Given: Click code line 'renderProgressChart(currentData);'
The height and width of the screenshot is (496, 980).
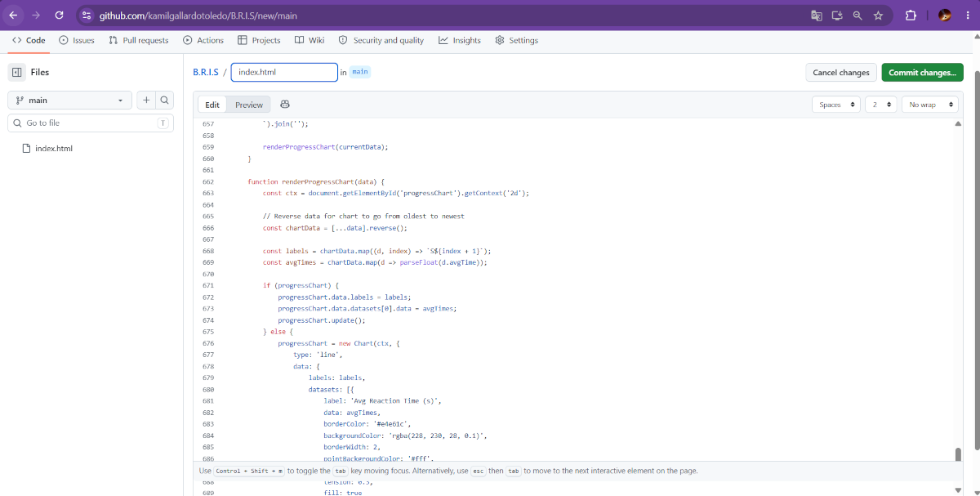Looking at the screenshot, I should point(325,147).
